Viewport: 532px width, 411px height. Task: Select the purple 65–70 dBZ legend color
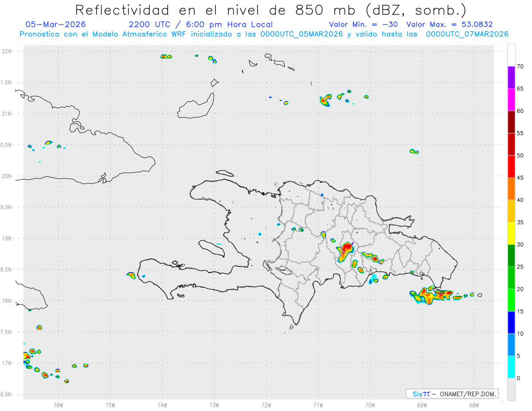point(511,77)
